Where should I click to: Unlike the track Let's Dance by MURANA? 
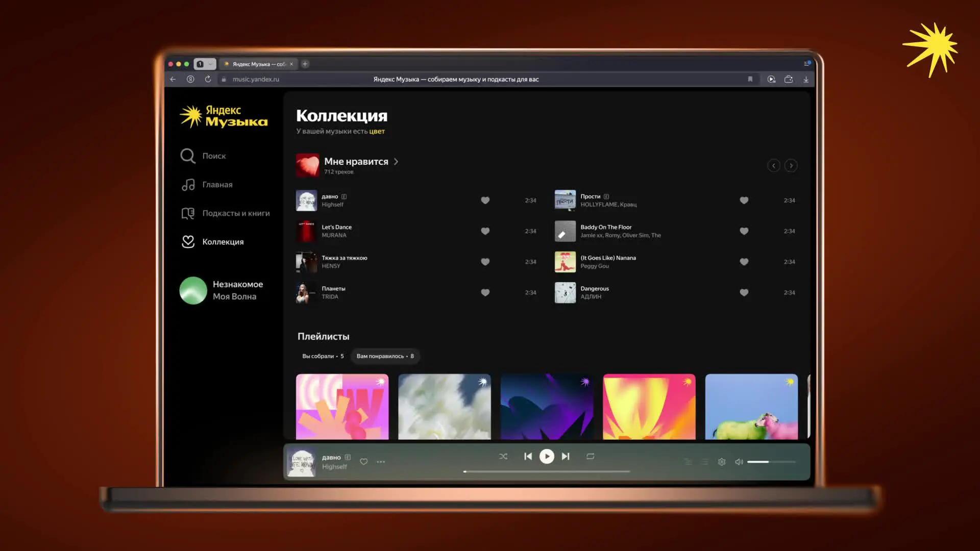pos(485,231)
